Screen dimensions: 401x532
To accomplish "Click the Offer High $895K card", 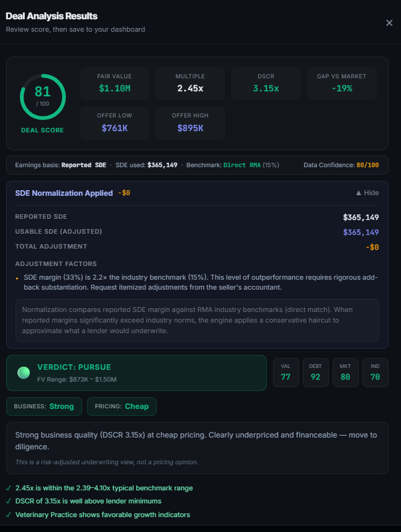I will click(x=190, y=122).
